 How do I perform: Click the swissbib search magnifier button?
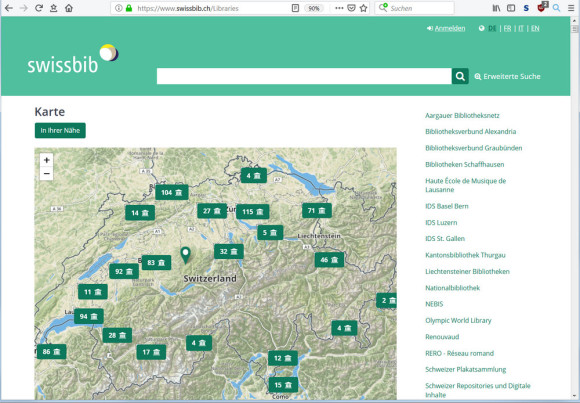click(x=460, y=76)
